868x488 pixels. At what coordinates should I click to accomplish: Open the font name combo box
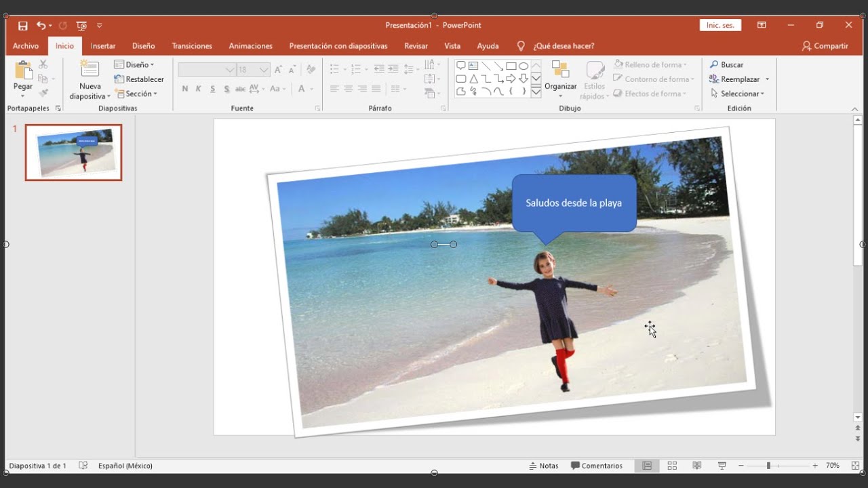tap(207, 70)
